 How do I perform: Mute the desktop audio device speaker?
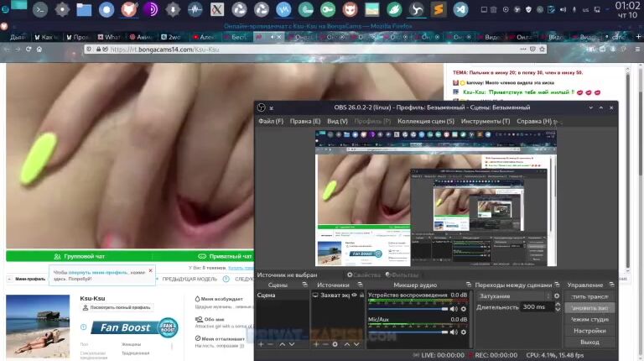454,309
